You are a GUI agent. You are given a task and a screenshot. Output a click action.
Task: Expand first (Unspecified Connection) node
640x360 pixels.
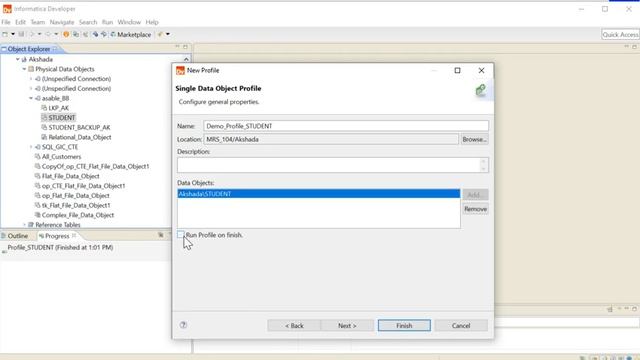[x=31, y=79]
